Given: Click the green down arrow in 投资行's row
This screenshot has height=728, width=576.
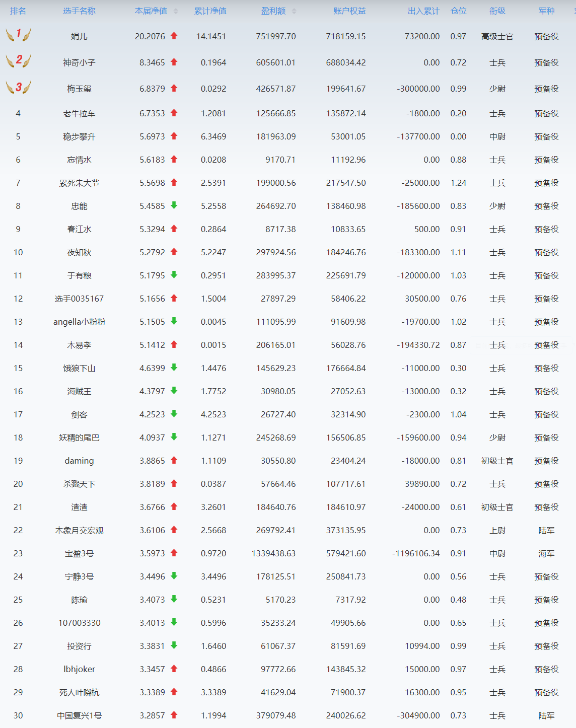Looking at the screenshot, I should (174, 645).
